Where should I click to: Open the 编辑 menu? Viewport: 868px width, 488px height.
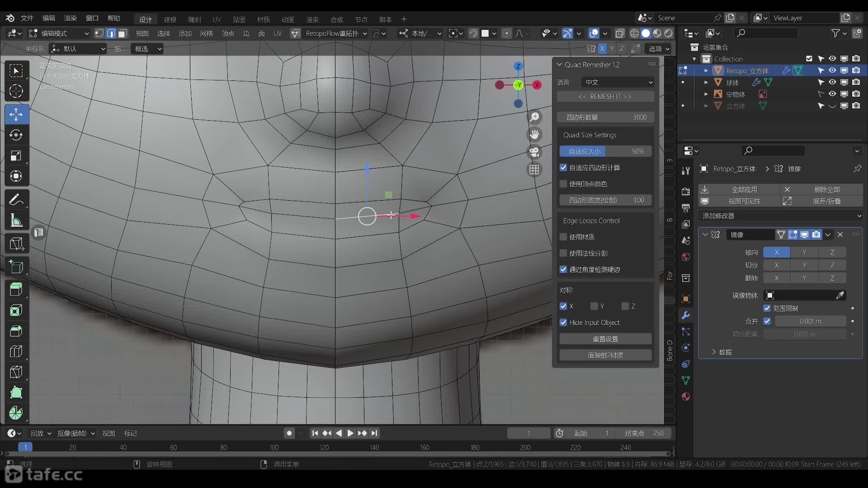coord(49,18)
